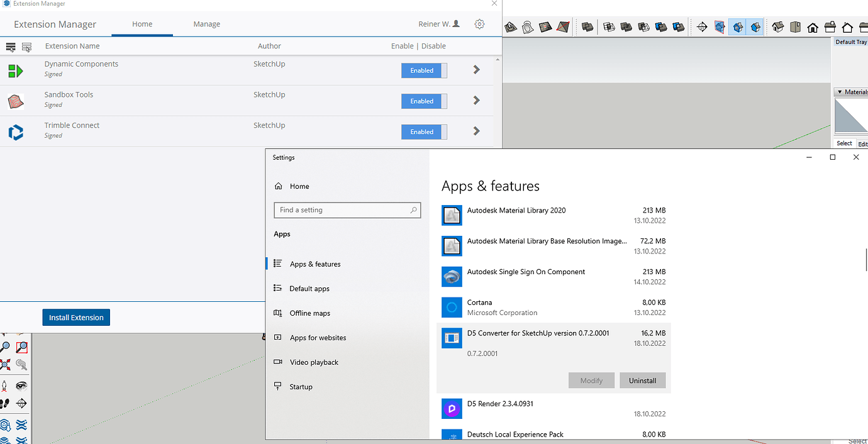Select the Look Around eye tool
This screenshot has height=444, width=868.
coord(21,386)
